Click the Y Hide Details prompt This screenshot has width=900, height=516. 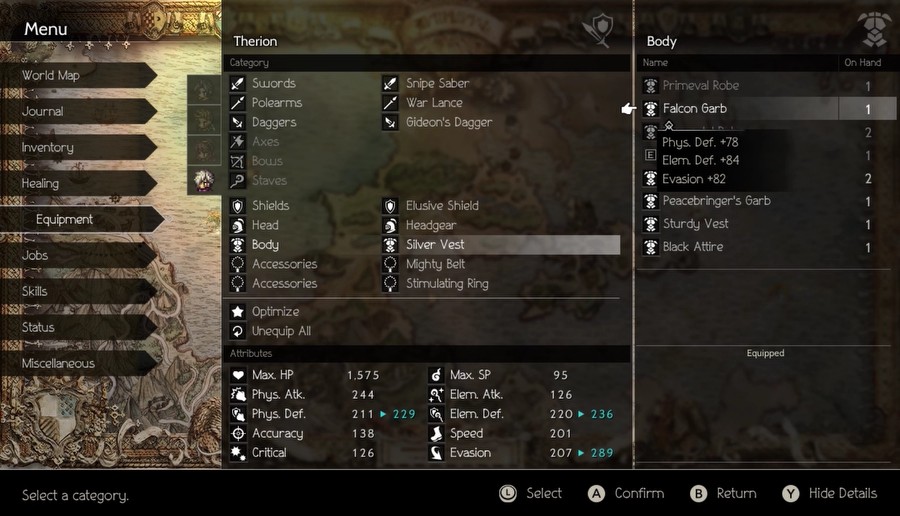point(830,494)
